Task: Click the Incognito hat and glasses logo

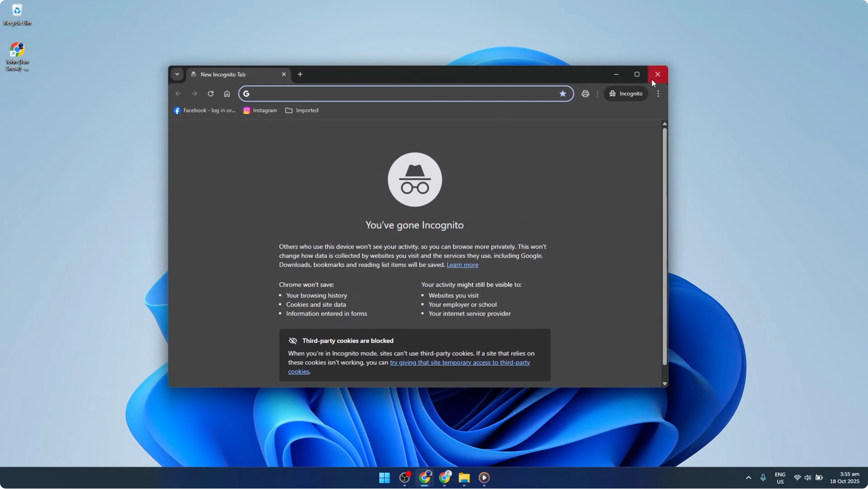Action: point(415,180)
